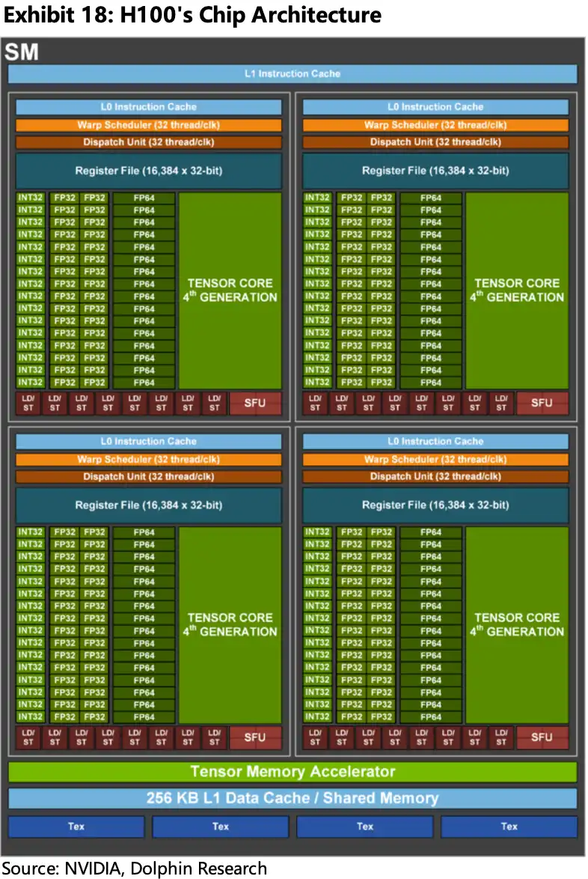
Task: Click 'TENSOR CORE 4th GENERATION' in bottom-left partition
Action: pos(230,625)
